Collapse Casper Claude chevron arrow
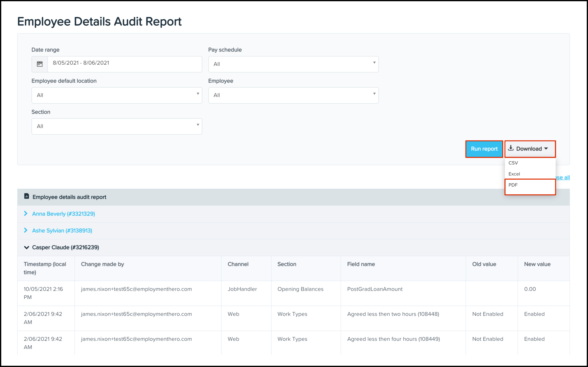 (x=26, y=247)
